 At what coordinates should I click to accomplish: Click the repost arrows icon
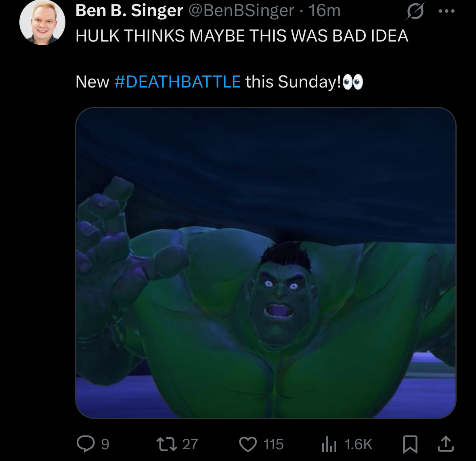pyautogui.click(x=166, y=444)
